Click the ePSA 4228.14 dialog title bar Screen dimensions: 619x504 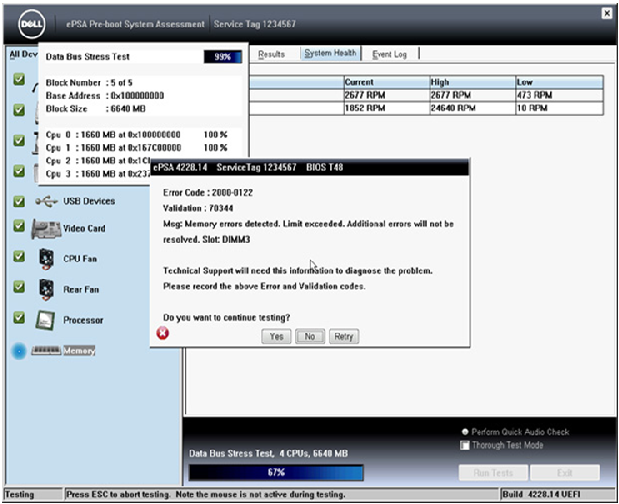point(310,167)
